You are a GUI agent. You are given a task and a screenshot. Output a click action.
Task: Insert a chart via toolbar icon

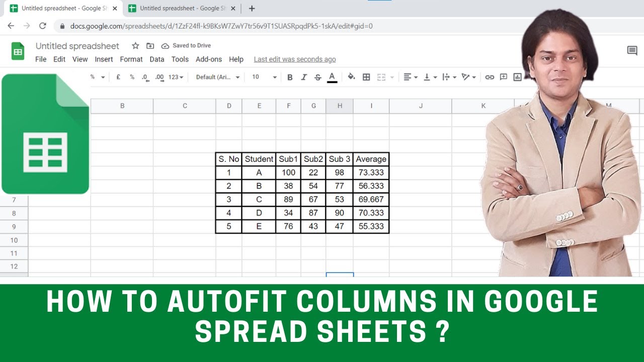(517, 77)
